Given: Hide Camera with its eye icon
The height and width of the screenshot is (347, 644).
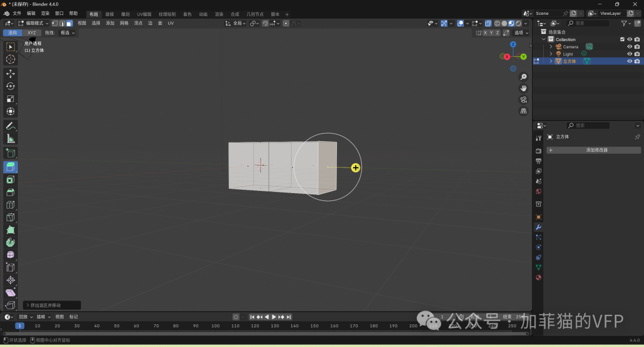Looking at the screenshot, I should (x=629, y=47).
